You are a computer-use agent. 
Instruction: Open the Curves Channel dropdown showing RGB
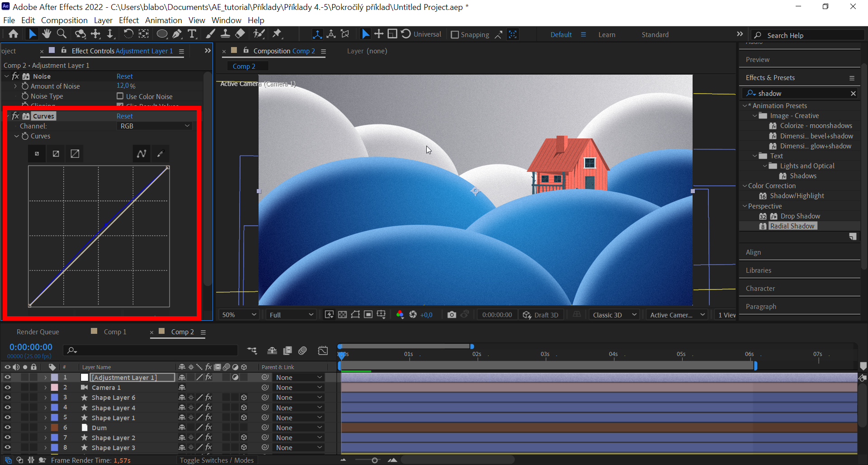tap(154, 126)
